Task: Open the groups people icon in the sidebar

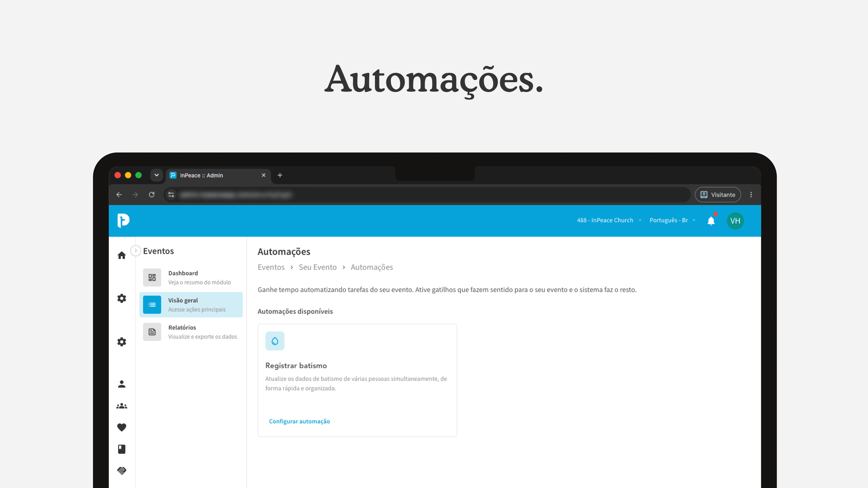Action: point(122,406)
